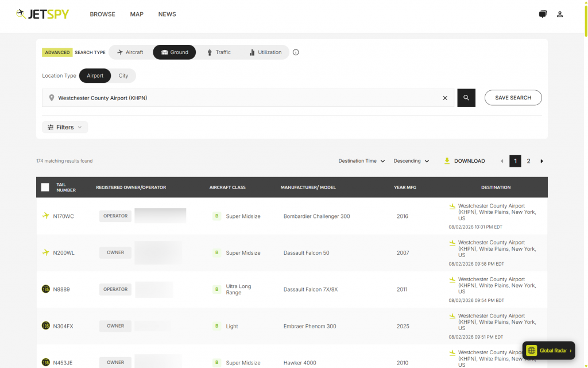
Task: Click landing icon in N170WC destination
Action: pyautogui.click(x=452, y=206)
